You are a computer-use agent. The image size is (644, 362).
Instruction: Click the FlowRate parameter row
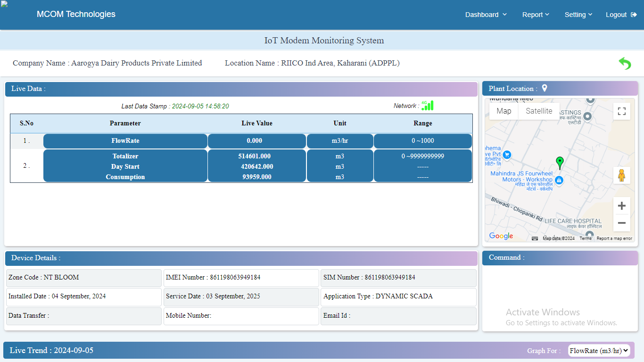point(125,141)
